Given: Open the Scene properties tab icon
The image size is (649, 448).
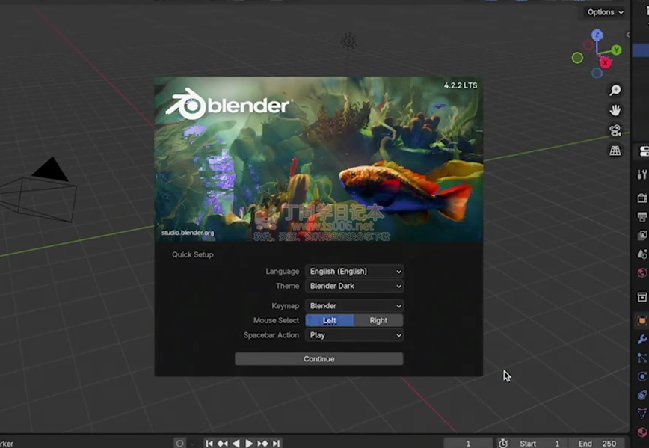Looking at the screenshot, I should point(642,254).
